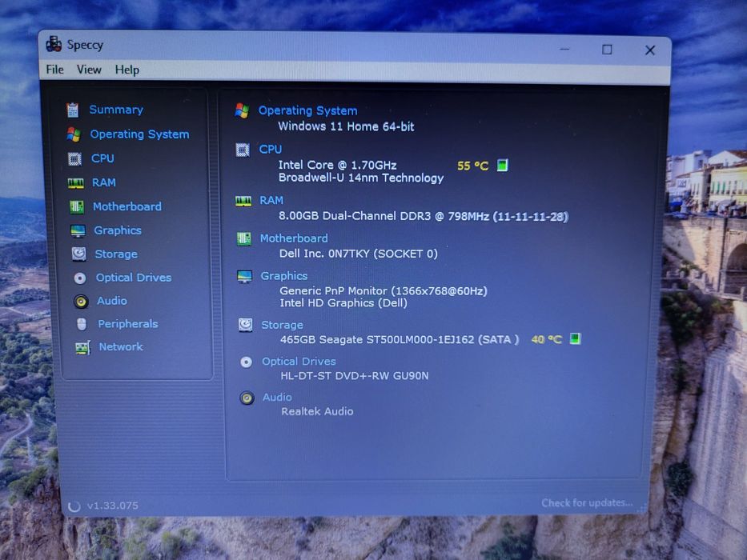
Task: Click the Motherboard heading link in summary
Action: (x=294, y=238)
